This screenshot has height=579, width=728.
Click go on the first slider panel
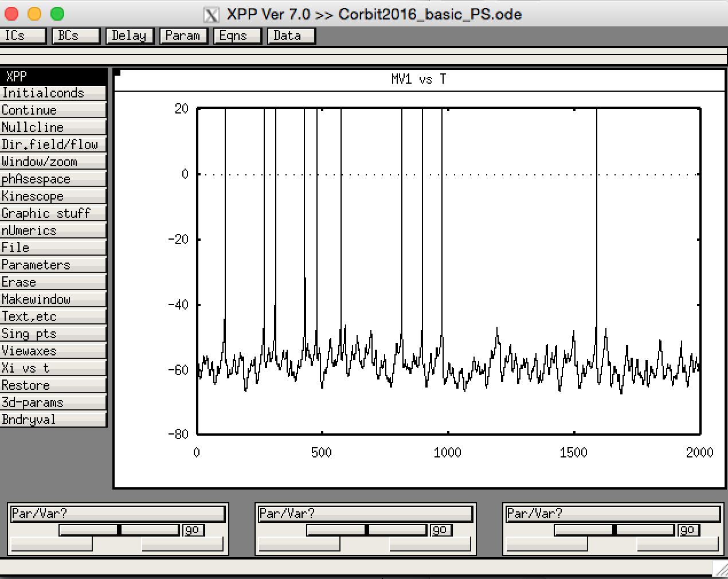click(194, 530)
